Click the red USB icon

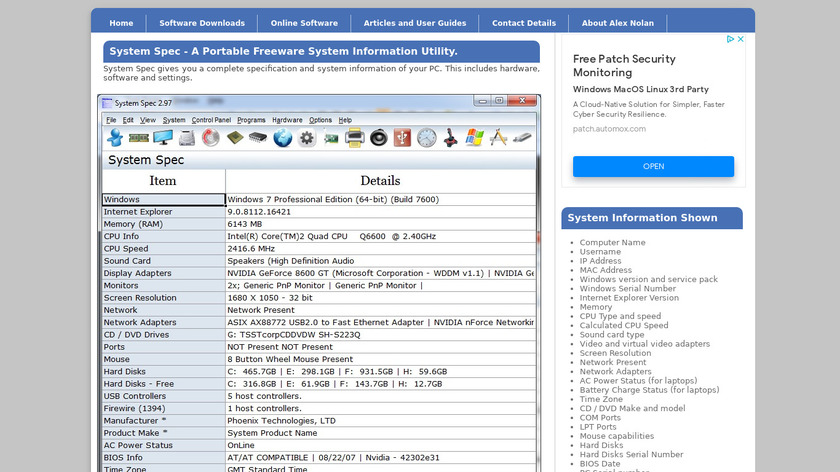click(403, 138)
